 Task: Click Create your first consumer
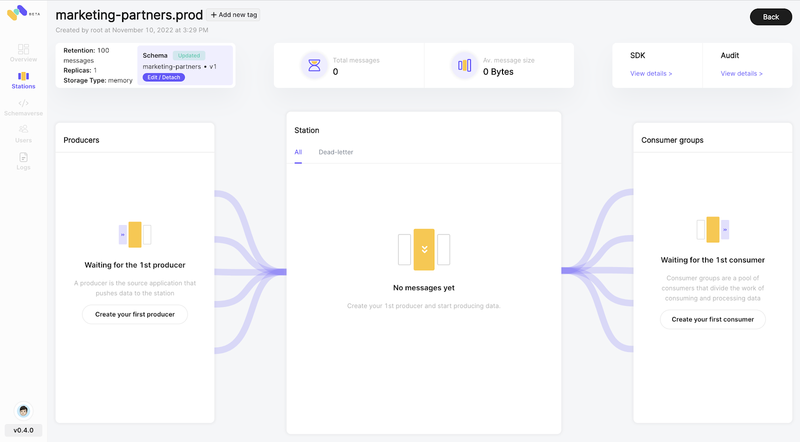(712, 320)
